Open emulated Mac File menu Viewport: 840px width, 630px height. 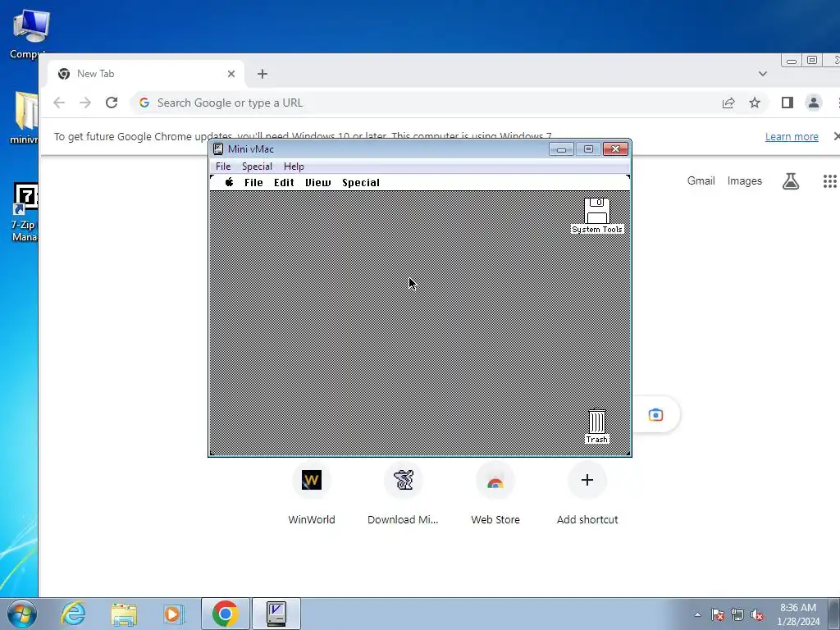click(x=253, y=183)
